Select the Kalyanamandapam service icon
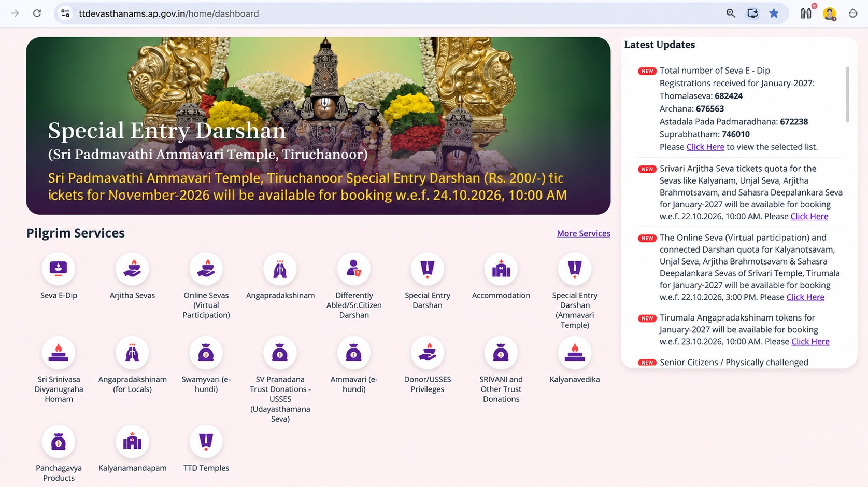The image size is (868, 487). coord(132,441)
